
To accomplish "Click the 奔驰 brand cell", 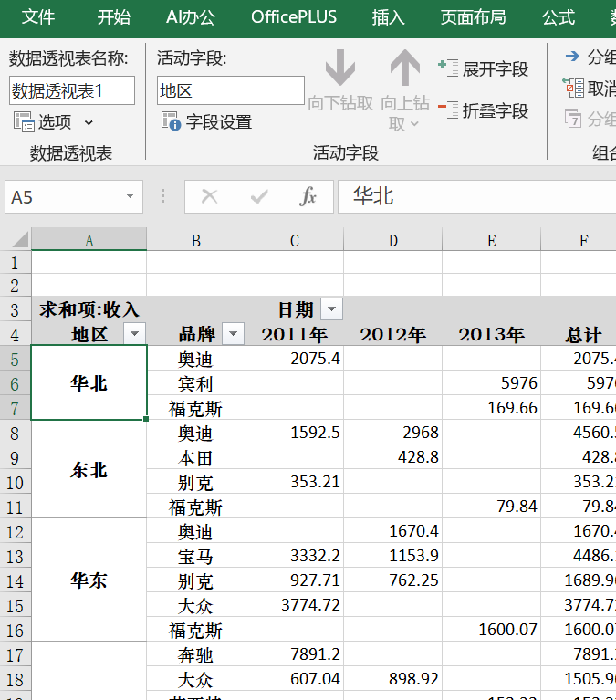I will click(x=196, y=654).
